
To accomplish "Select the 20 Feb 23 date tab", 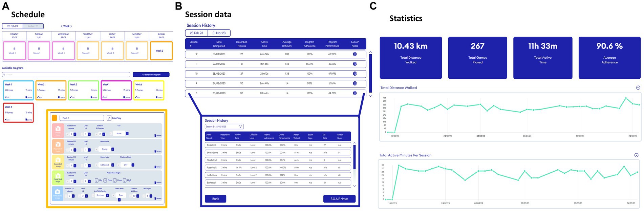I will [13, 26].
